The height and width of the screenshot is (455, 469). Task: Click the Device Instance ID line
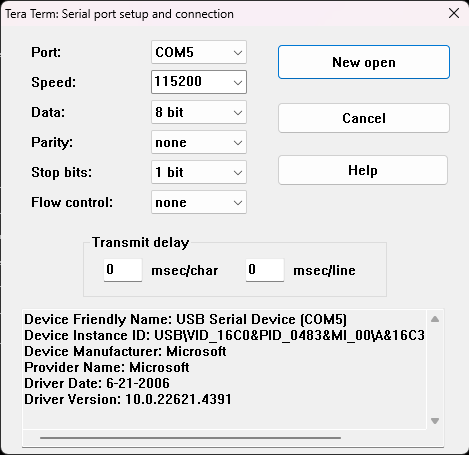tap(224, 335)
